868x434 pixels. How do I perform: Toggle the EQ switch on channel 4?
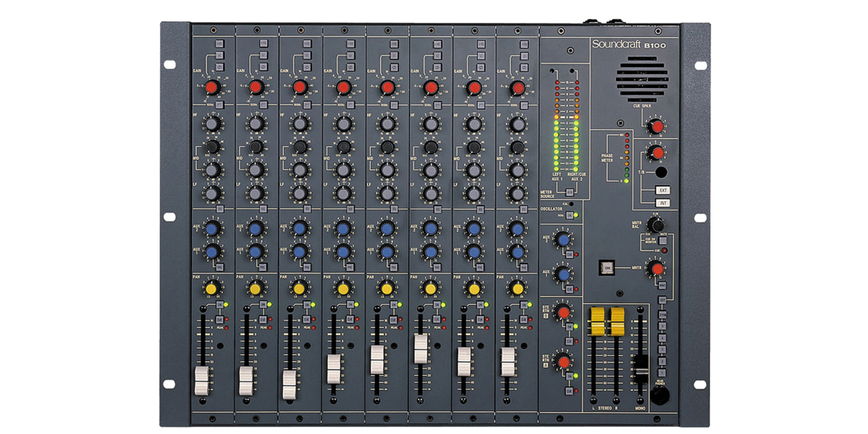pos(351,209)
